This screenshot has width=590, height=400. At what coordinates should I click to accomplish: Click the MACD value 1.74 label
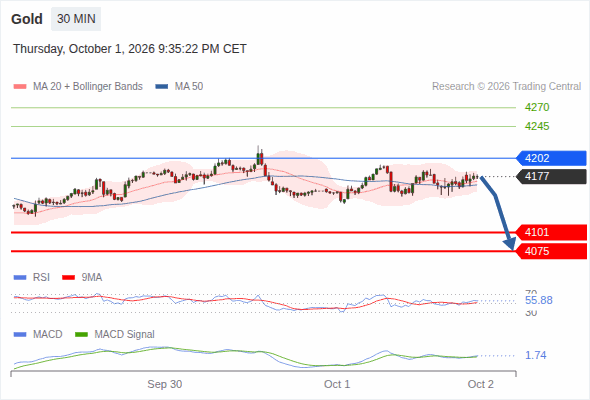coord(535,355)
